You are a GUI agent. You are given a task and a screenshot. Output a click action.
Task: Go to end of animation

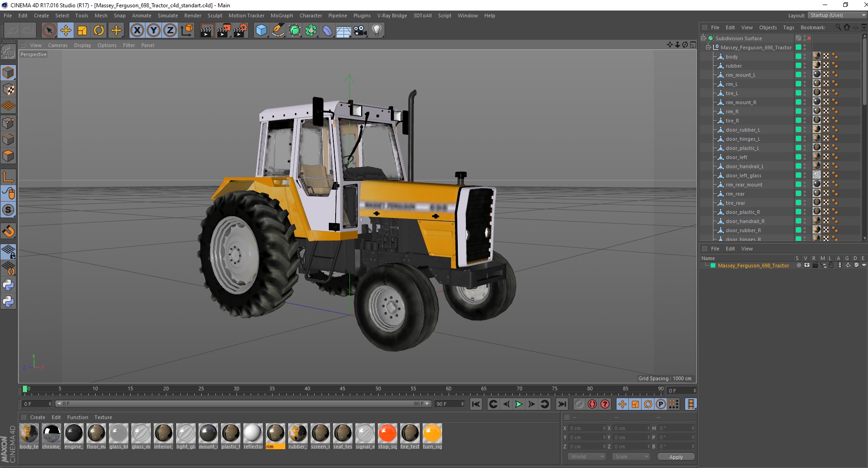coord(562,404)
